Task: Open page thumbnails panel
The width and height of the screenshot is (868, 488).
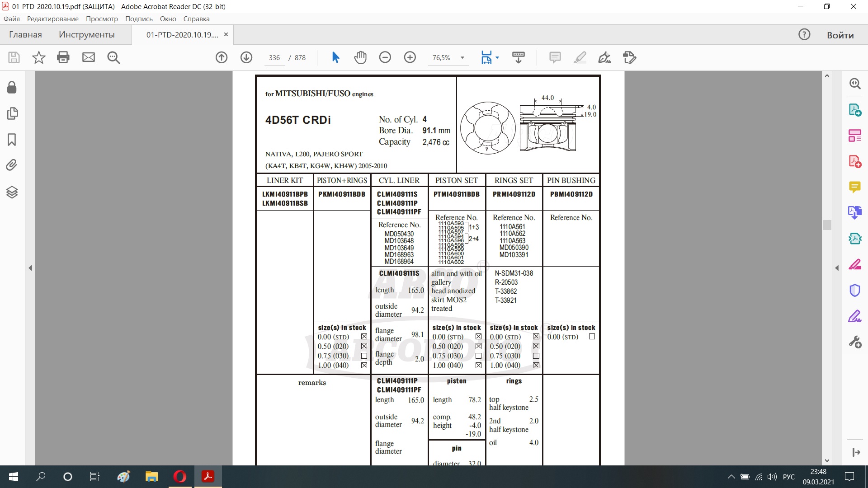Action: [x=12, y=113]
